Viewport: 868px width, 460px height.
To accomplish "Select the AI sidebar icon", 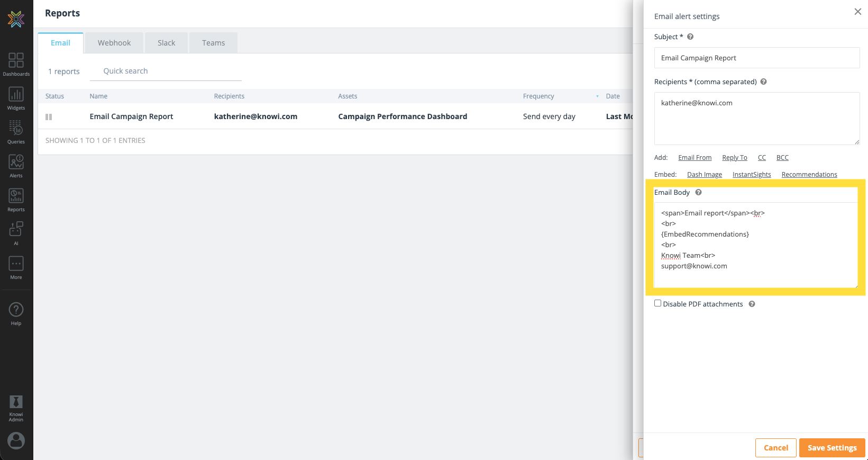I will 16,233.
